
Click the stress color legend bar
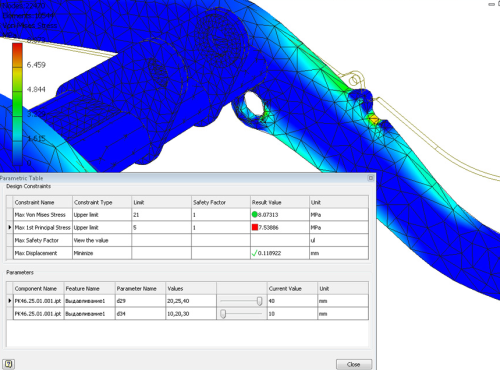point(17,104)
